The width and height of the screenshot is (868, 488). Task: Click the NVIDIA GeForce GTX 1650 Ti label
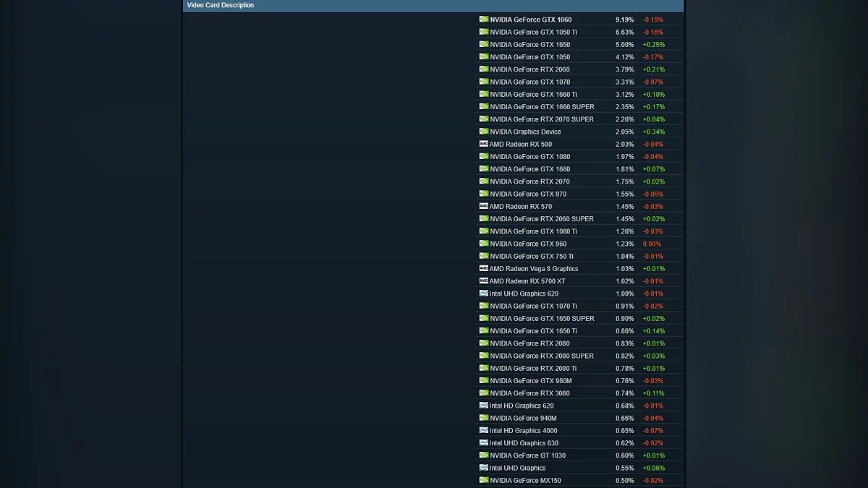click(x=534, y=331)
